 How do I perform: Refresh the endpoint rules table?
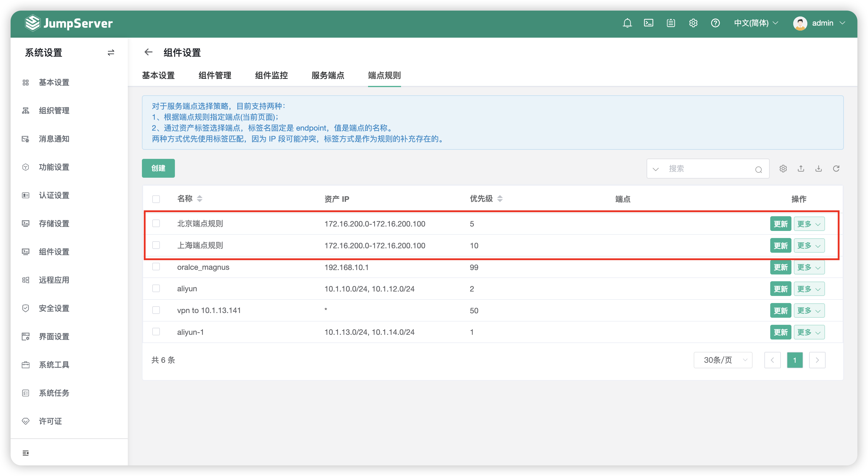tap(836, 168)
